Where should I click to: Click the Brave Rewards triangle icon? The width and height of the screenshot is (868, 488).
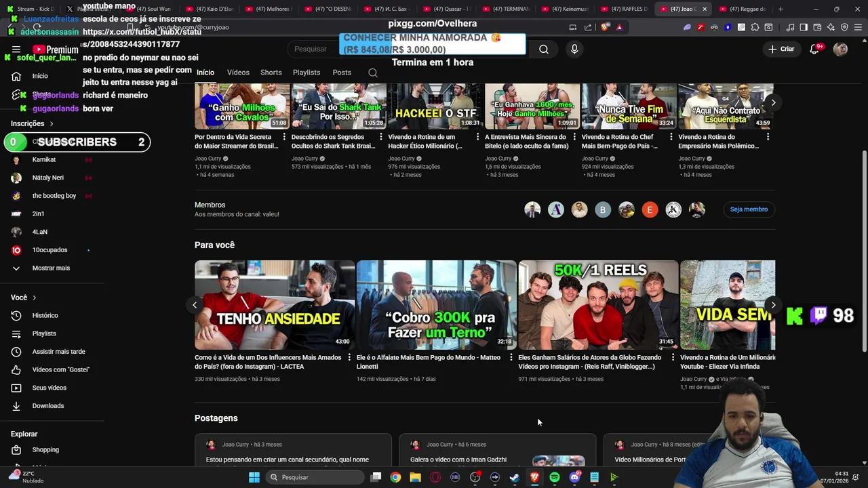619,27
